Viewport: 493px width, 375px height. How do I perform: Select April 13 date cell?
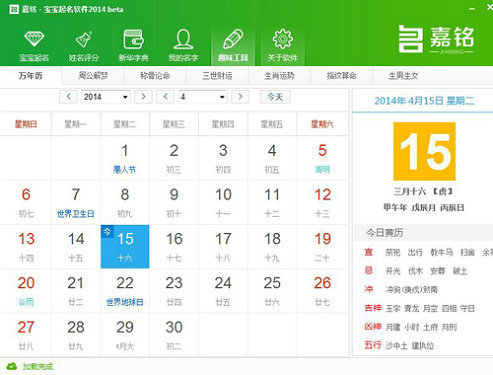(26, 246)
